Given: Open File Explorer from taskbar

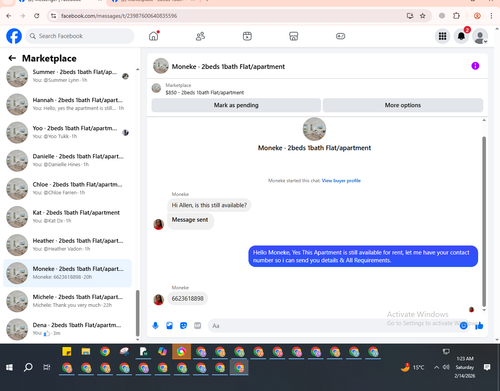Looking at the screenshot, I should coord(86,352).
